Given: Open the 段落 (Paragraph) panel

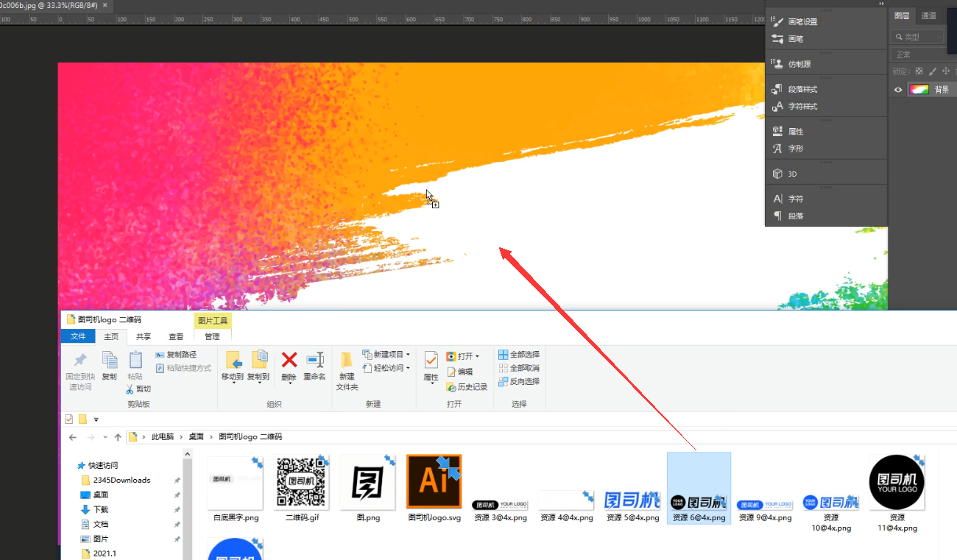Looking at the screenshot, I should (788, 216).
